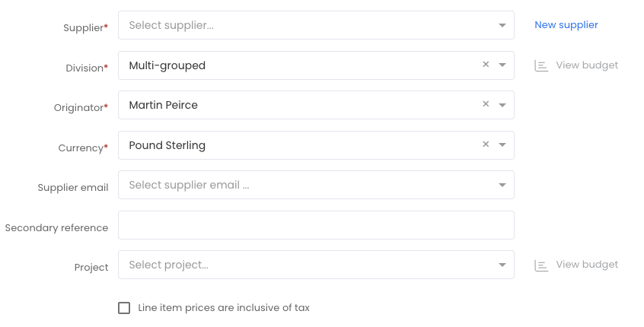644x327 pixels.
Task: Enable line item prices inclusive of tax
Action: click(x=124, y=308)
